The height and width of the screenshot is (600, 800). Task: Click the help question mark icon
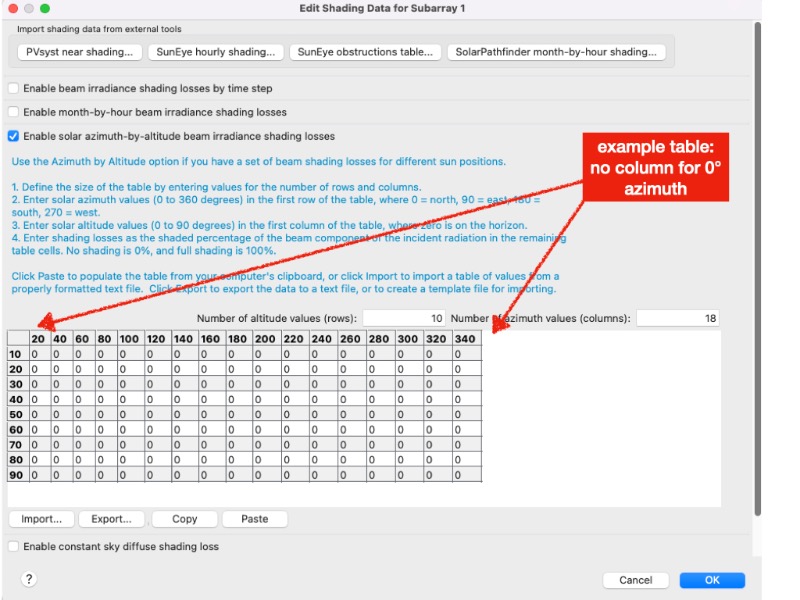click(x=29, y=579)
